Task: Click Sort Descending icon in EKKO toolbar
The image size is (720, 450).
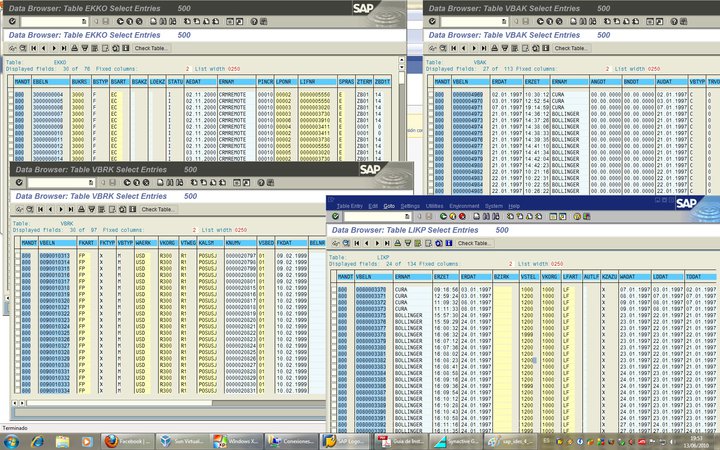Action: (84, 48)
